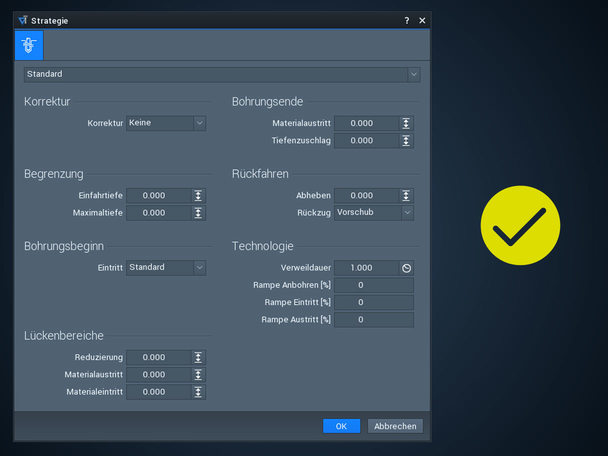The height and width of the screenshot is (456, 608).
Task: Click the Rampe Austritt [%] input field
Action: click(x=374, y=320)
